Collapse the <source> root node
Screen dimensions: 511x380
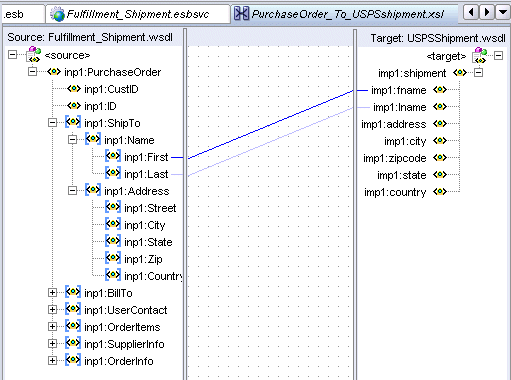pyautogui.click(x=12, y=55)
